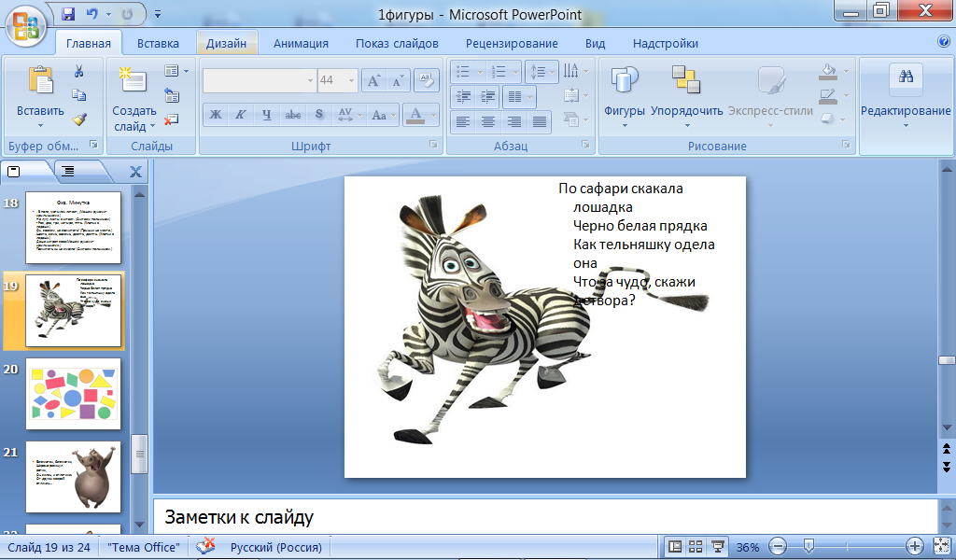Decrease font size with small A icon

[x=398, y=80]
